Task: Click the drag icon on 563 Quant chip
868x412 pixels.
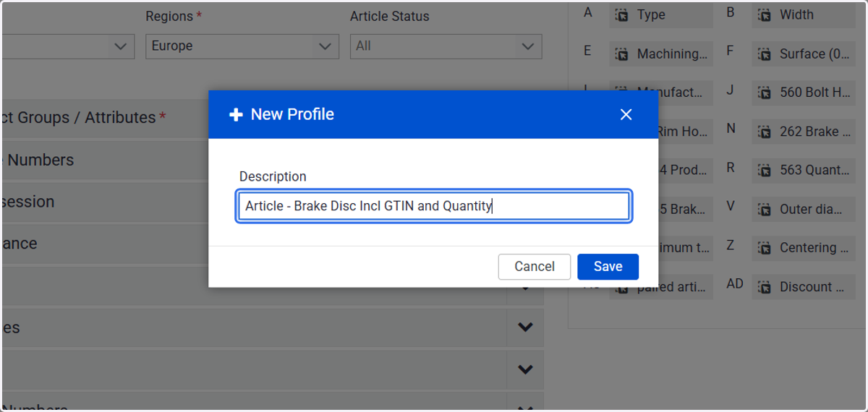Action: [764, 171]
